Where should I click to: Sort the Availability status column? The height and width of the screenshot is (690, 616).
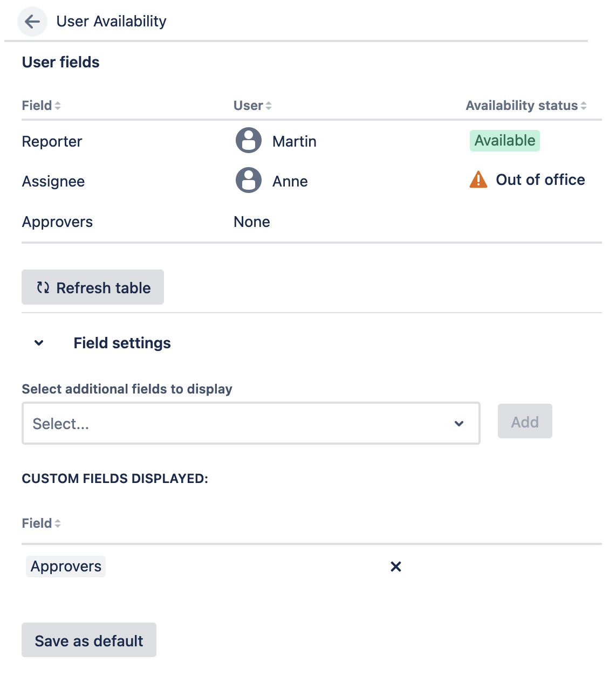583,105
